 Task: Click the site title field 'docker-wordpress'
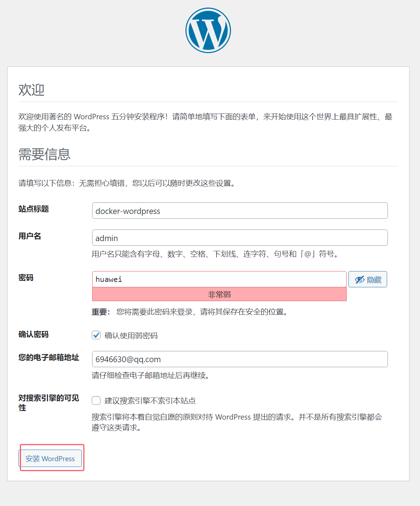[240, 211]
